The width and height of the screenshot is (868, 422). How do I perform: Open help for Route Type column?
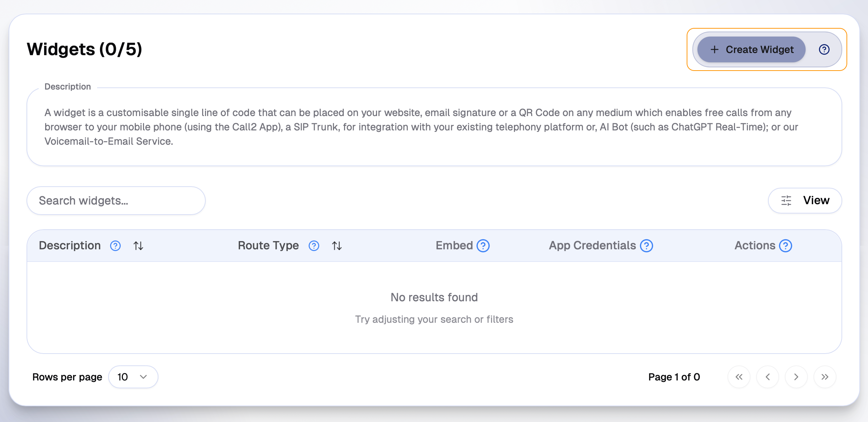314,246
